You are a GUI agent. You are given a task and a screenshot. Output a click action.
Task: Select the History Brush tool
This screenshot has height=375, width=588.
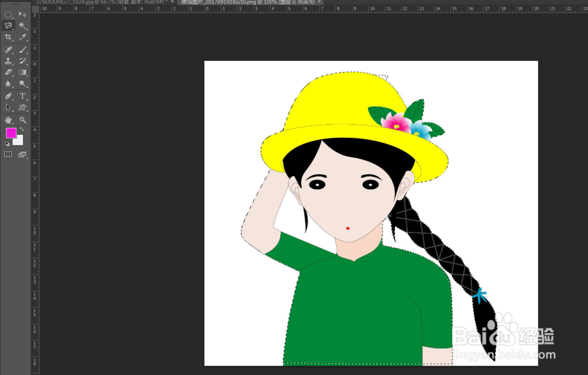[x=22, y=61]
